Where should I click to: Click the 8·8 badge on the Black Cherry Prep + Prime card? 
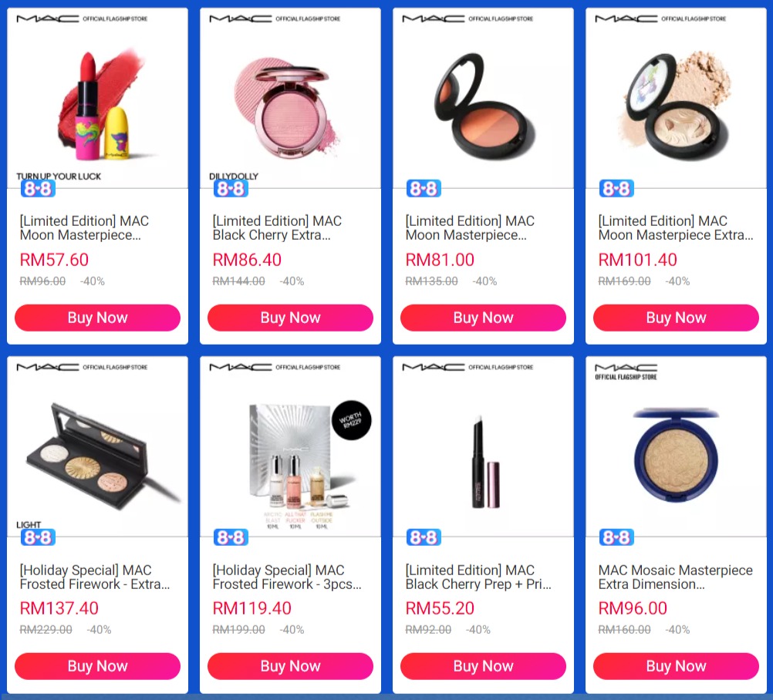coord(424,537)
